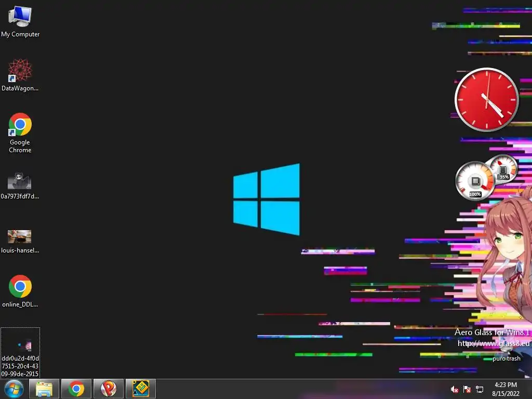This screenshot has width=532, height=399.
Task: Click the muted volume tray icon
Action: coord(455,390)
